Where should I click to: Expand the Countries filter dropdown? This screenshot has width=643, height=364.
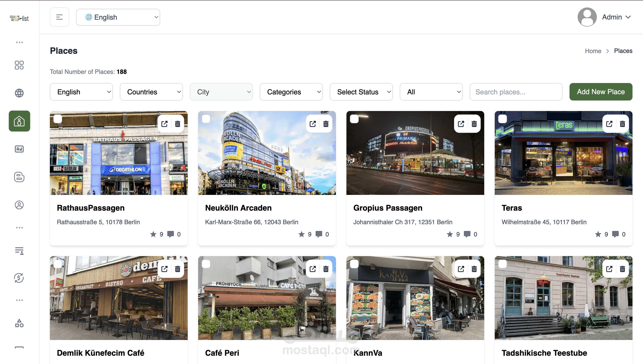[x=151, y=92]
